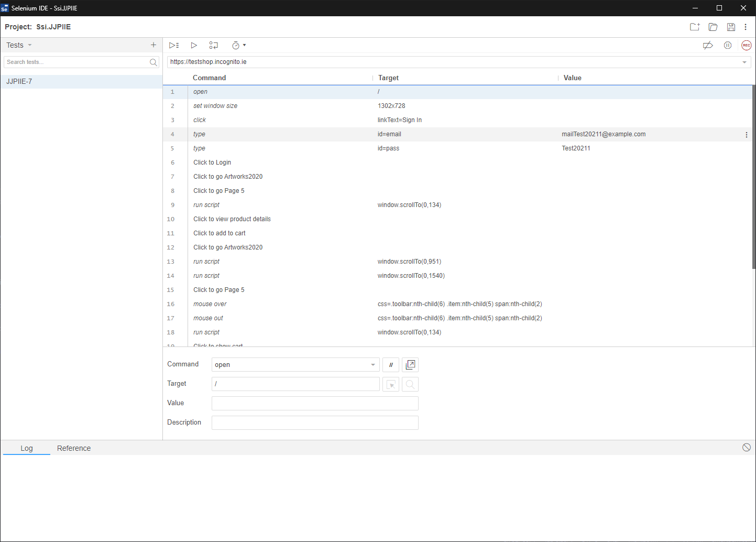Select 'Click to add to cart' row
This screenshot has width=756, height=542.
(457, 233)
